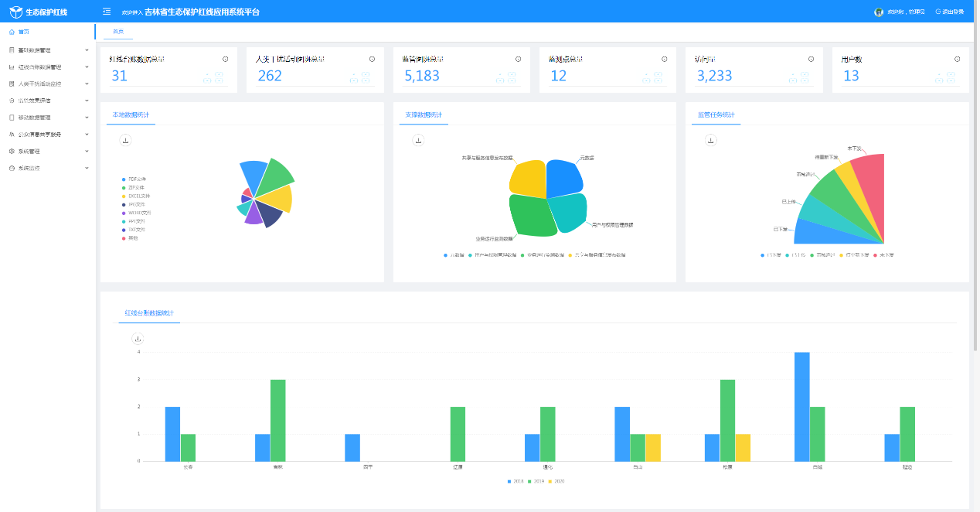Expand the 公众信息共享服务 sidebar menu
Screen dimensions: 980x512
point(48,135)
